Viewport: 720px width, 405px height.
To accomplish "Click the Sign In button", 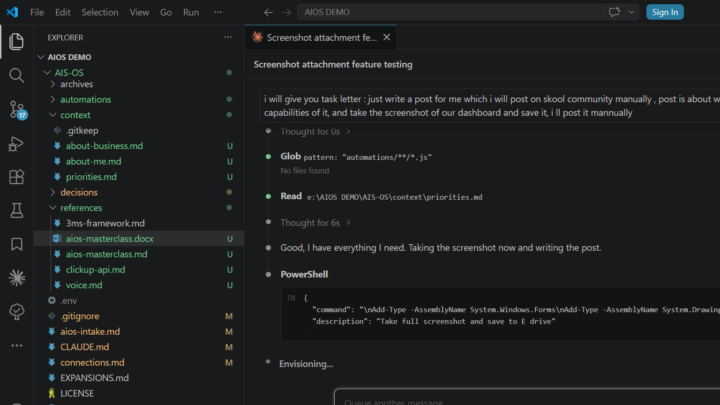I will pos(664,12).
